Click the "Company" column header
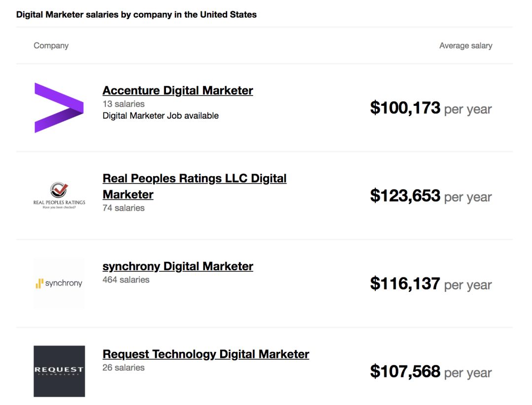 tap(51, 46)
